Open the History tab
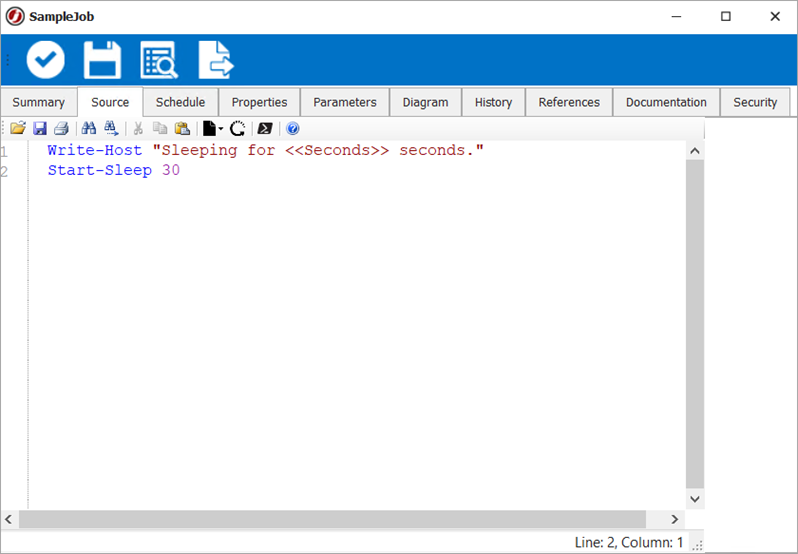The width and height of the screenshot is (798, 554). point(493,102)
